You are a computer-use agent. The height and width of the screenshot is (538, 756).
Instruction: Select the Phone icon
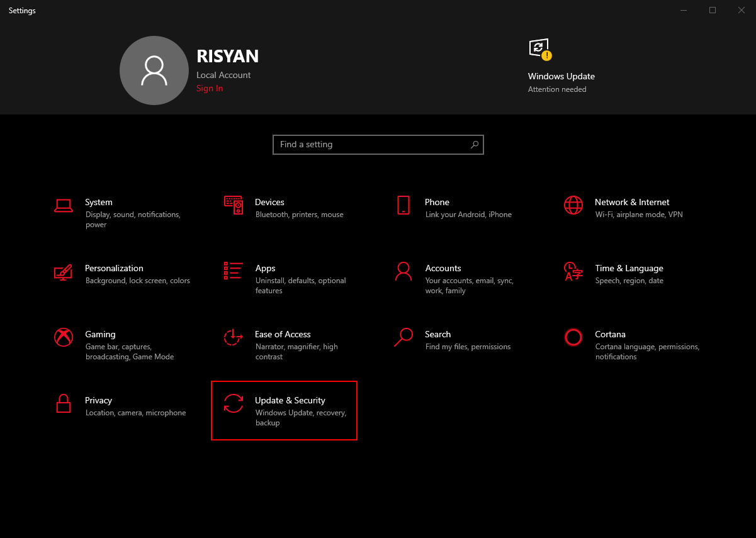tap(403, 205)
